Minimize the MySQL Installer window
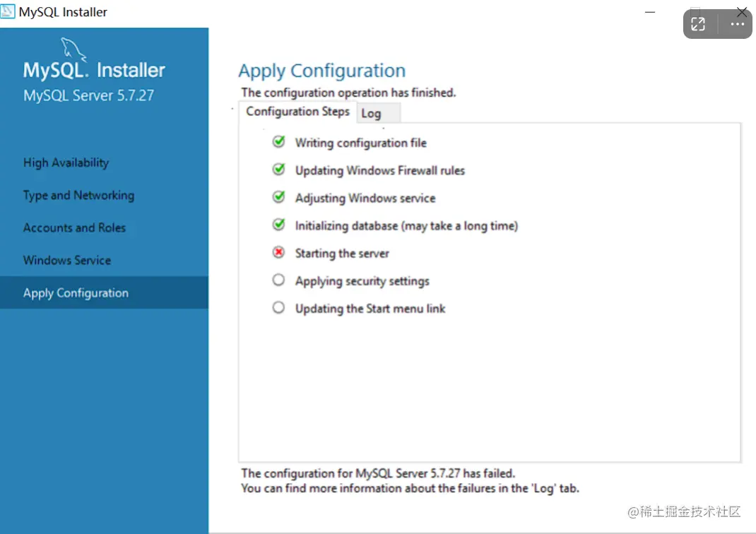This screenshot has width=756, height=534. tap(650, 12)
